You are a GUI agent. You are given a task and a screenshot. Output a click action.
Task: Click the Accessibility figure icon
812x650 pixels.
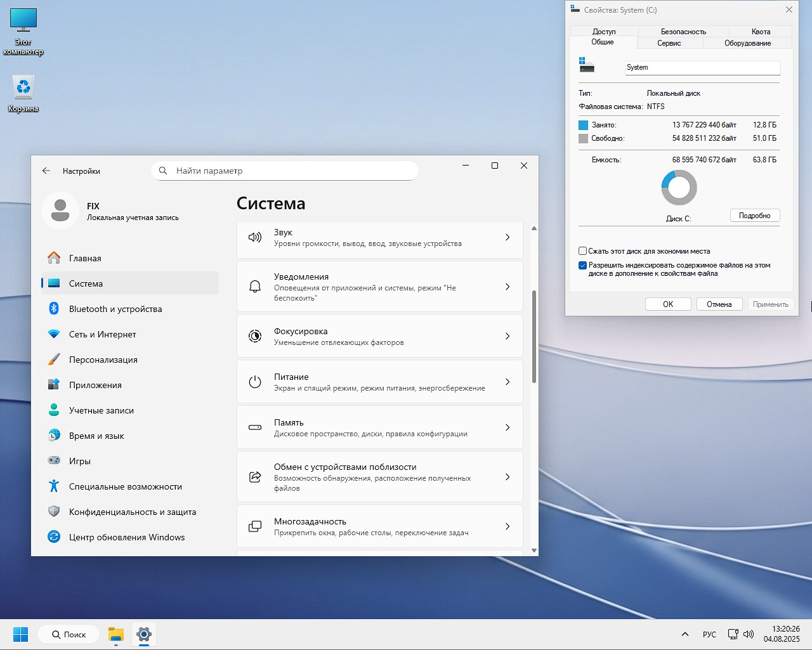54,486
